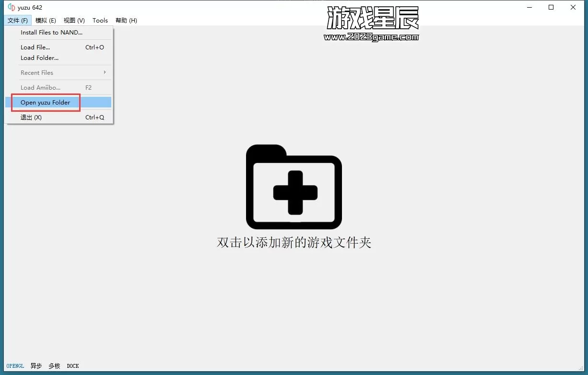The image size is (588, 375).
Task: Toggle 异步 async GPU in status bar
Action: click(x=36, y=366)
